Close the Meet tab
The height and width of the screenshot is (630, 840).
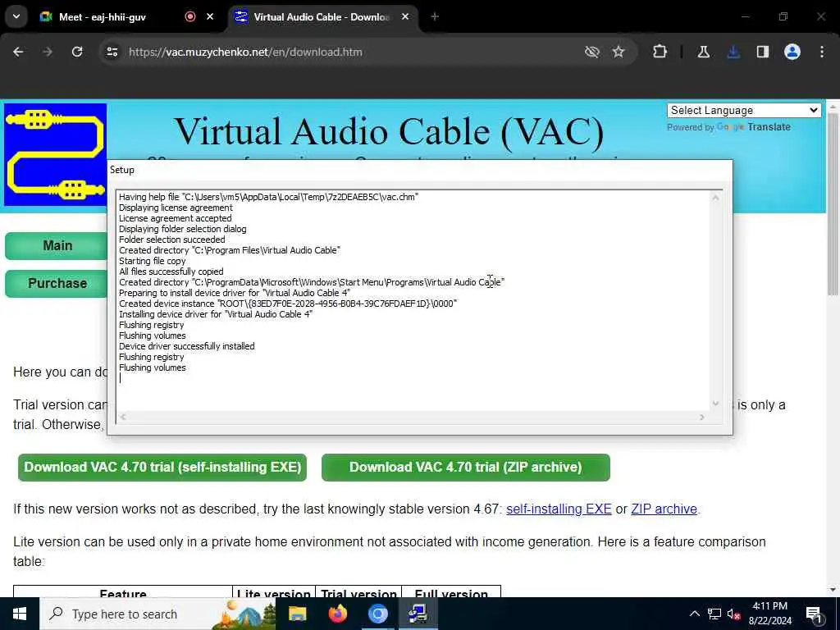coord(210,16)
